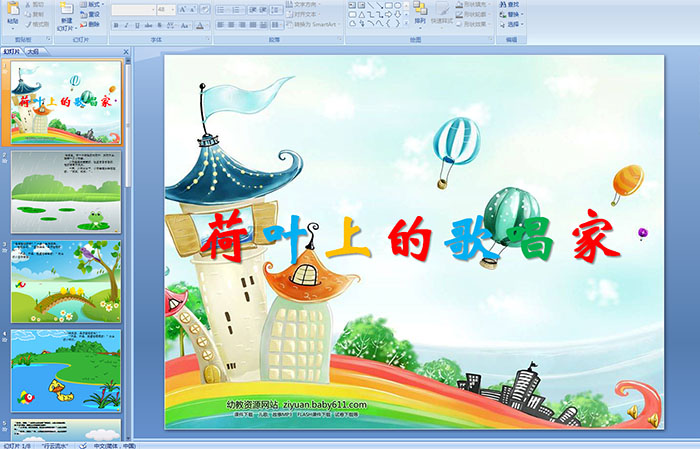Select the Oval shape in shapes gallery
This screenshot has height=449, width=700.
pos(398,5)
